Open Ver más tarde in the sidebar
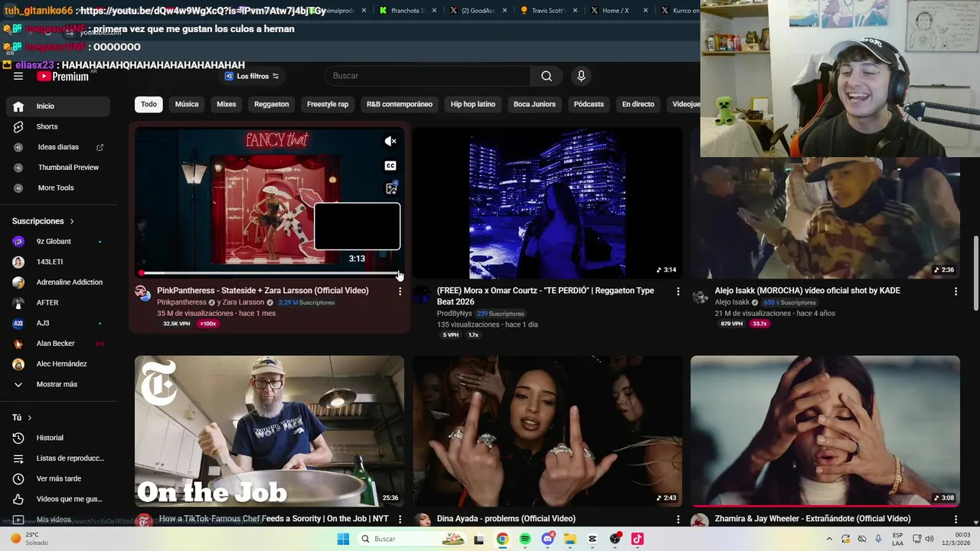The width and height of the screenshot is (980, 551). coord(58,478)
